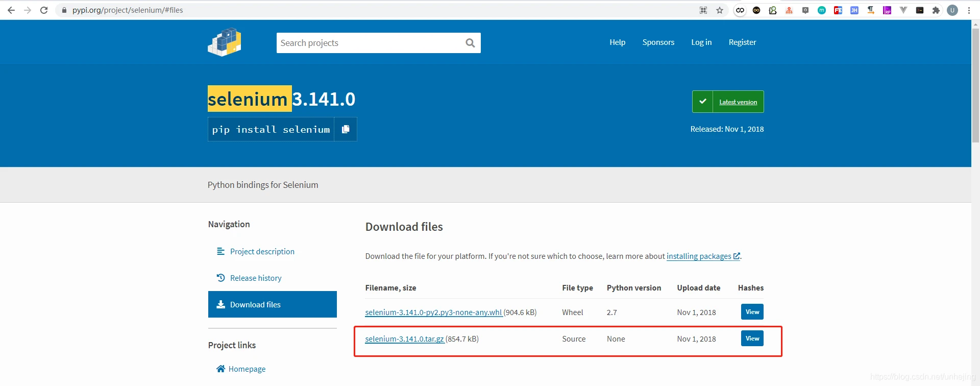The width and height of the screenshot is (980, 386).
Task: Open the QR grid icon in address bar
Action: [703, 10]
